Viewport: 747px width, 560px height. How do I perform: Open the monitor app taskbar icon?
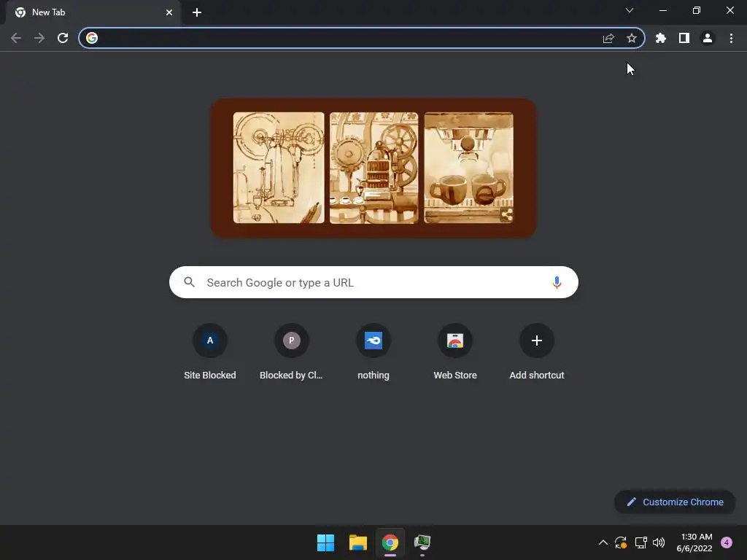pyautogui.click(x=422, y=542)
